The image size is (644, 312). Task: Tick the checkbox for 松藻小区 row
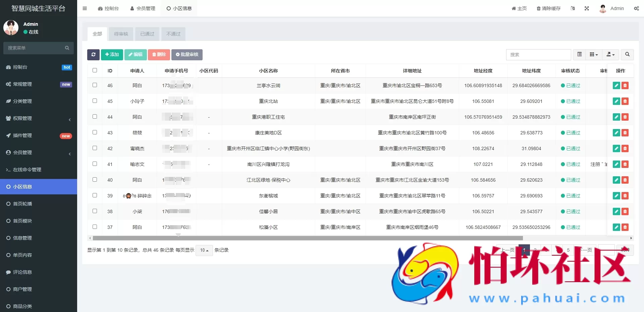click(x=95, y=226)
